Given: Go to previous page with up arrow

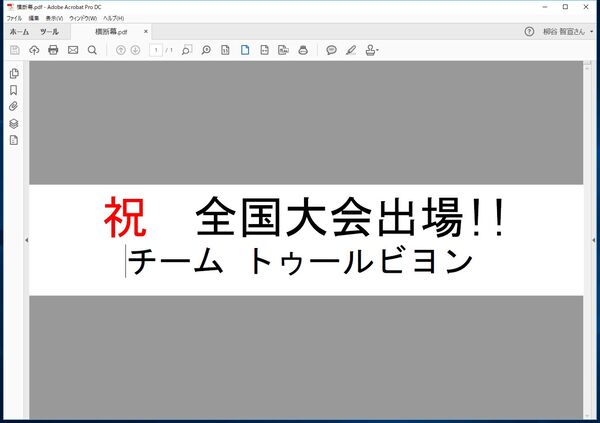Looking at the screenshot, I should pyautogui.click(x=121, y=50).
